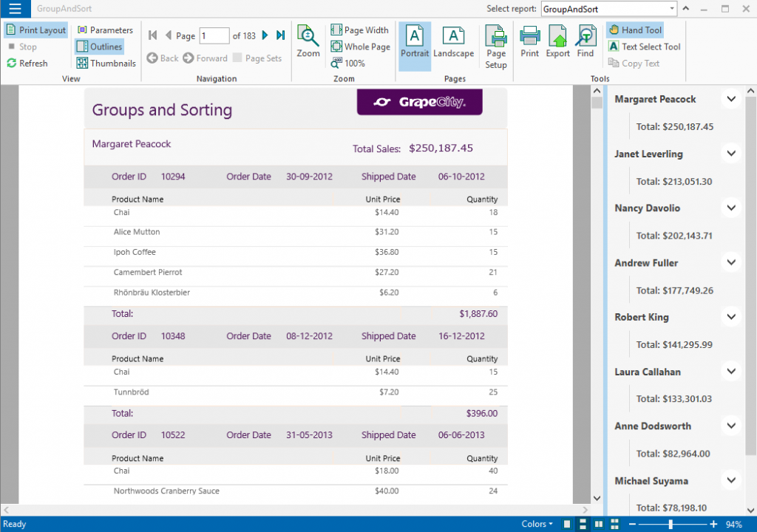Collapse Margaret Peacock outline node

(x=731, y=99)
